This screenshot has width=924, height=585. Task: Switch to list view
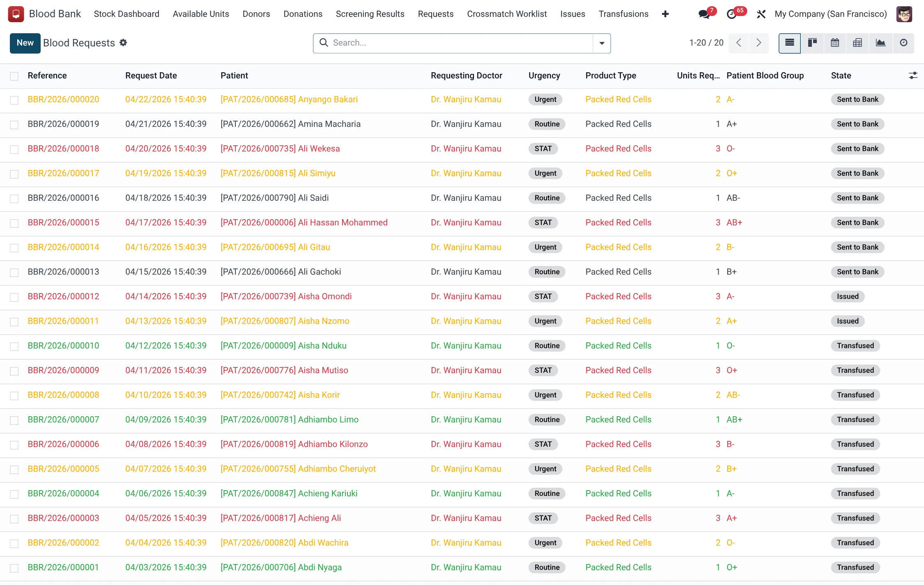pos(789,43)
